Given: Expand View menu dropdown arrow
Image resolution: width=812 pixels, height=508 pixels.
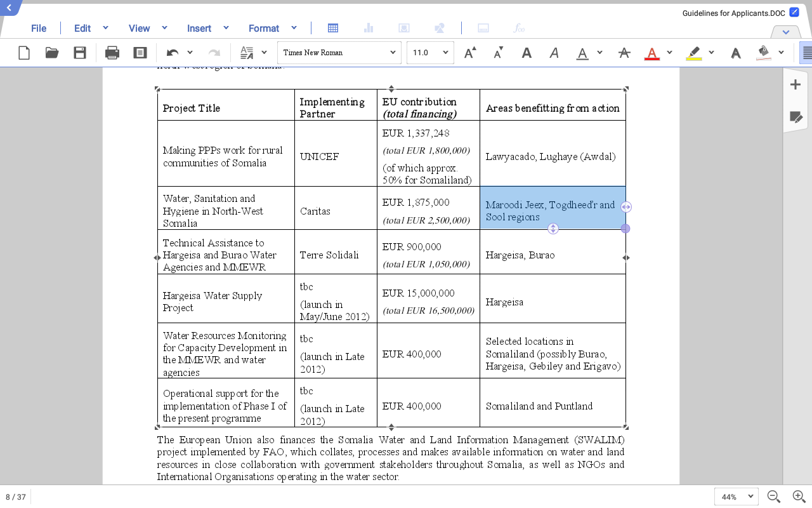Looking at the screenshot, I should click(164, 28).
